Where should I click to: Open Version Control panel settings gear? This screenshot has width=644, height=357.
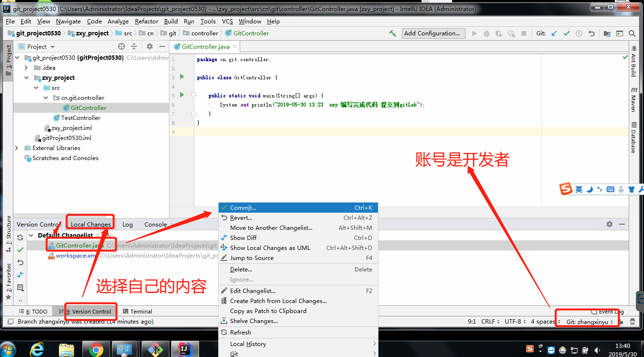(x=610, y=224)
